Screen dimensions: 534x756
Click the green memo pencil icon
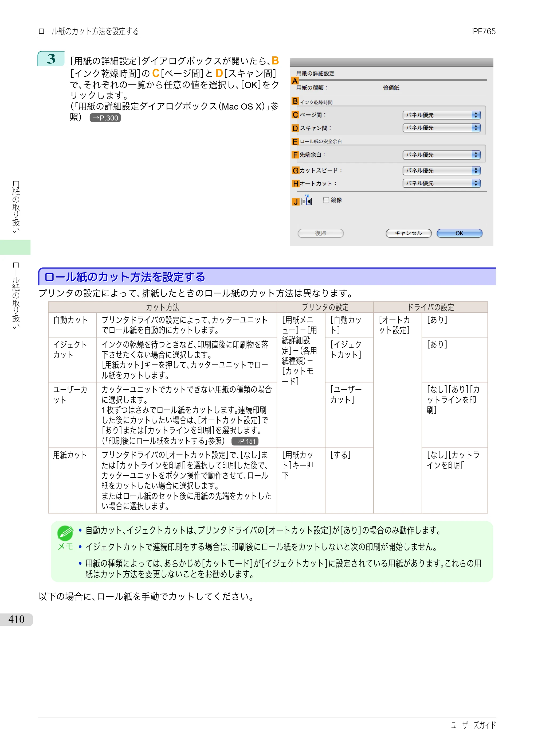click(x=65, y=533)
